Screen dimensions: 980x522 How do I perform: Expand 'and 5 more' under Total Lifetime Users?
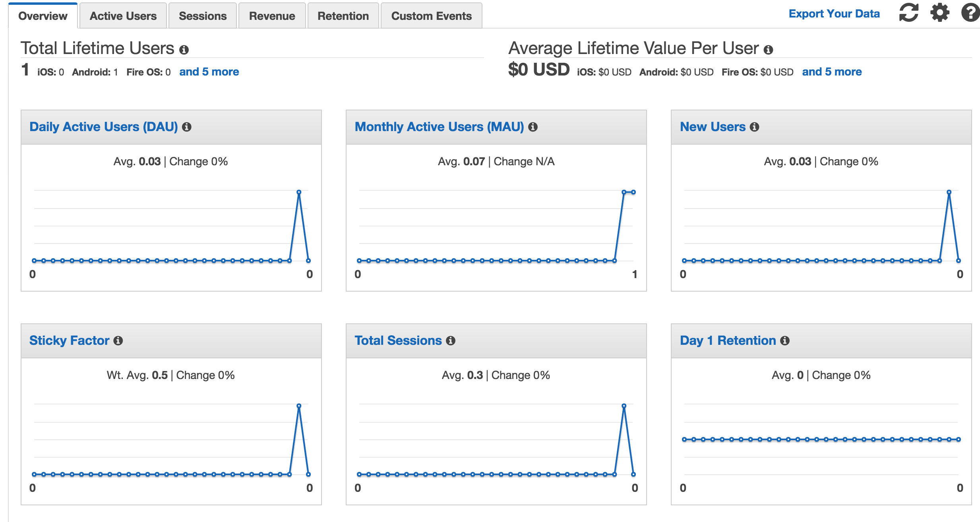209,72
